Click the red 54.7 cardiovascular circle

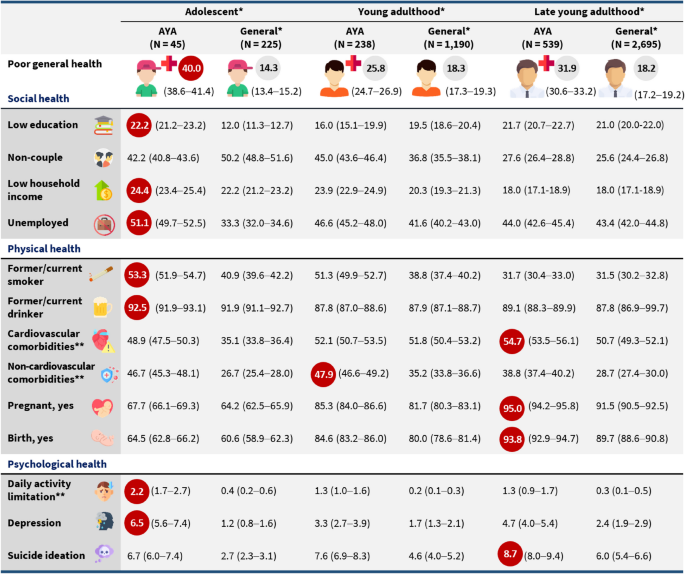(x=512, y=341)
